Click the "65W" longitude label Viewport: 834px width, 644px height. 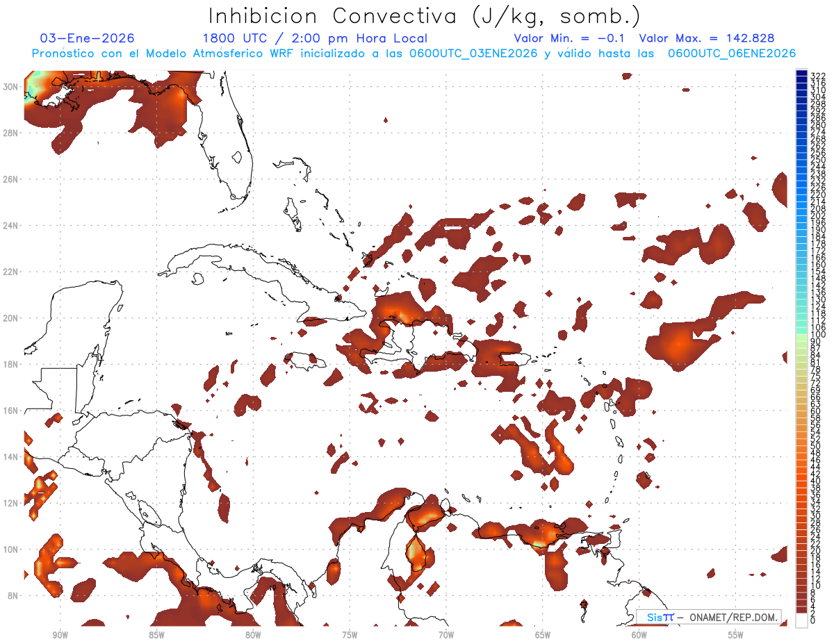click(543, 635)
